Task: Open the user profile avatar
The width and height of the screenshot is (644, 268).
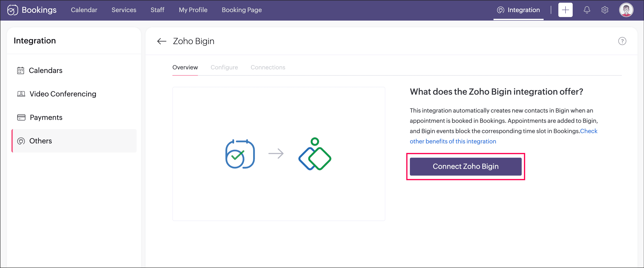Action: tap(626, 10)
